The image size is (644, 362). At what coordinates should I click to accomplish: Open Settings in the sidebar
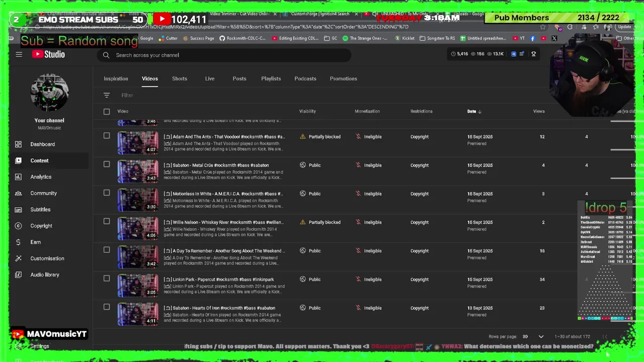coord(39,346)
